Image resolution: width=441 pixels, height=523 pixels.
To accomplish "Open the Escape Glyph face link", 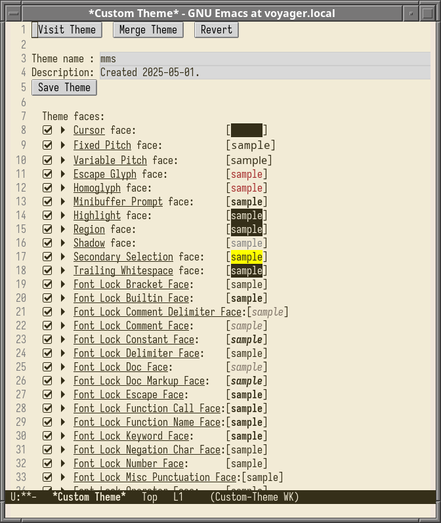I will pyautogui.click(x=105, y=174).
